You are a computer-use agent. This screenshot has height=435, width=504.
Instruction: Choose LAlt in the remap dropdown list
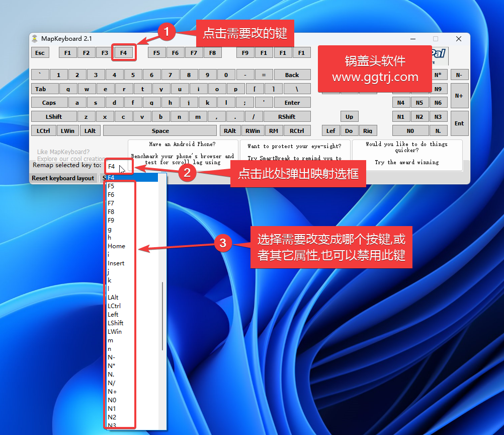pyautogui.click(x=132, y=297)
